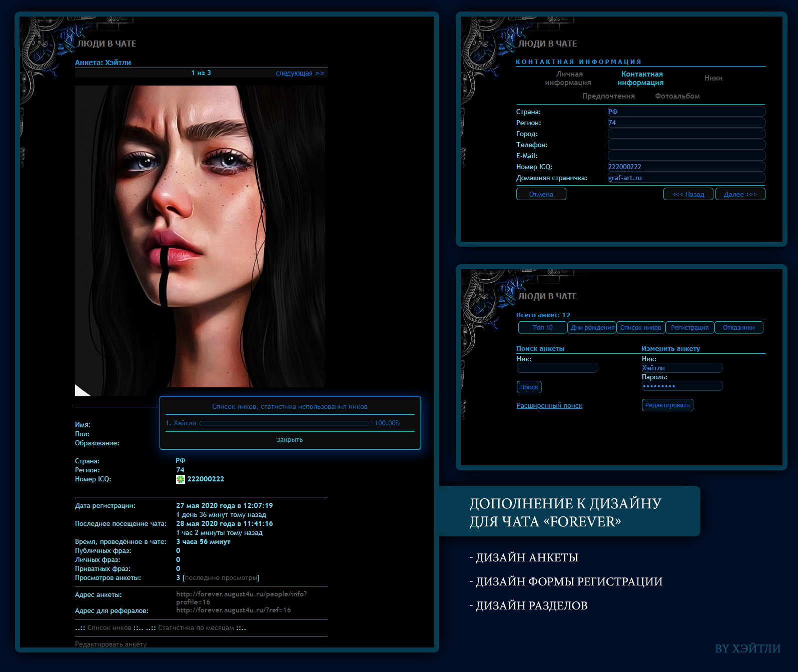The width and height of the screenshot is (798, 672).
Task: Click the registration date '27 мая 2020 года в 12:07:19'
Action: [224, 506]
